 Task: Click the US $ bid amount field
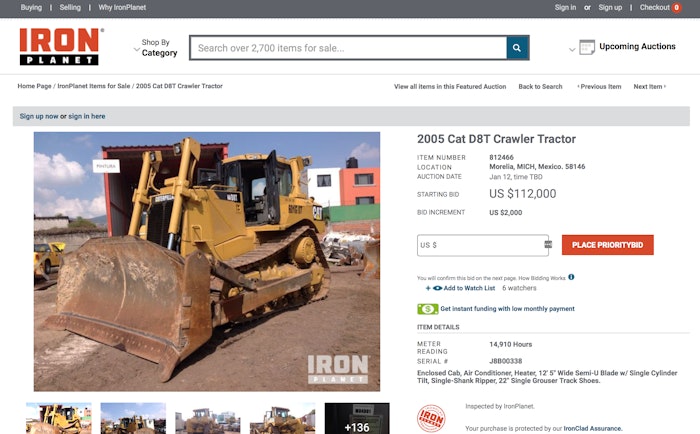483,245
